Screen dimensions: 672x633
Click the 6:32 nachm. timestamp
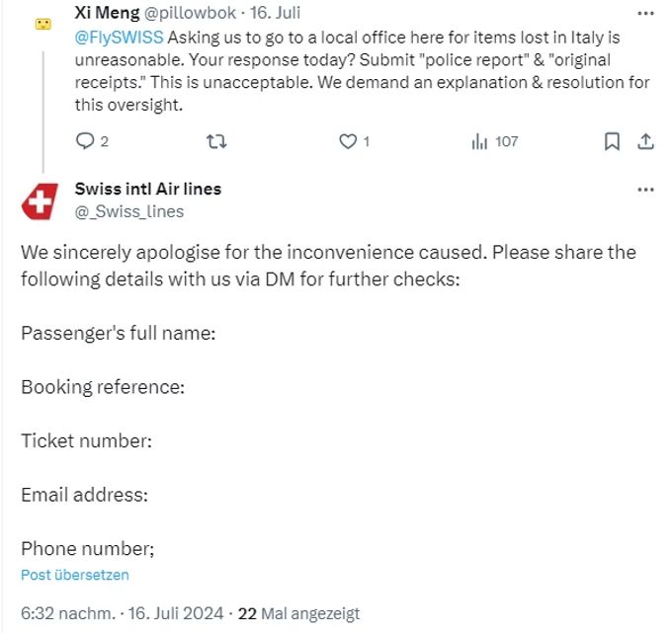pyautogui.click(x=68, y=613)
